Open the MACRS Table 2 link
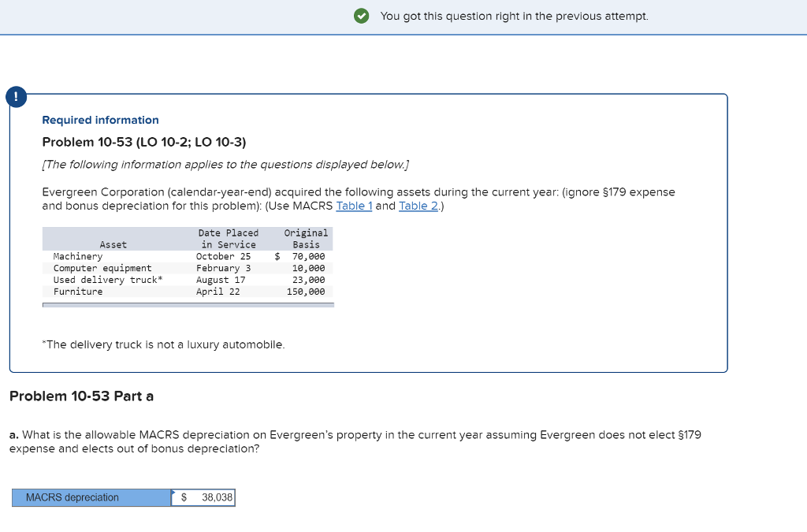The width and height of the screenshot is (807, 532). [x=418, y=206]
